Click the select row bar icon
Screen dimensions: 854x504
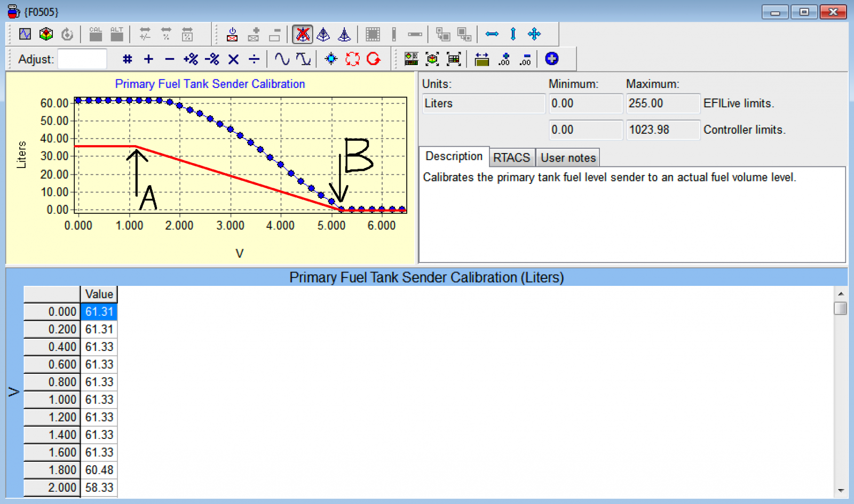click(415, 34)
